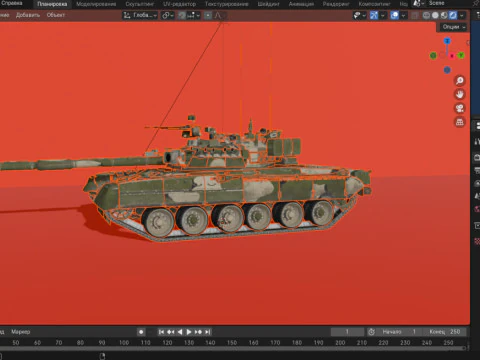Expand the overlays settings dropdown arrow
The image size is (480, 360).
(x=403, y=15)
